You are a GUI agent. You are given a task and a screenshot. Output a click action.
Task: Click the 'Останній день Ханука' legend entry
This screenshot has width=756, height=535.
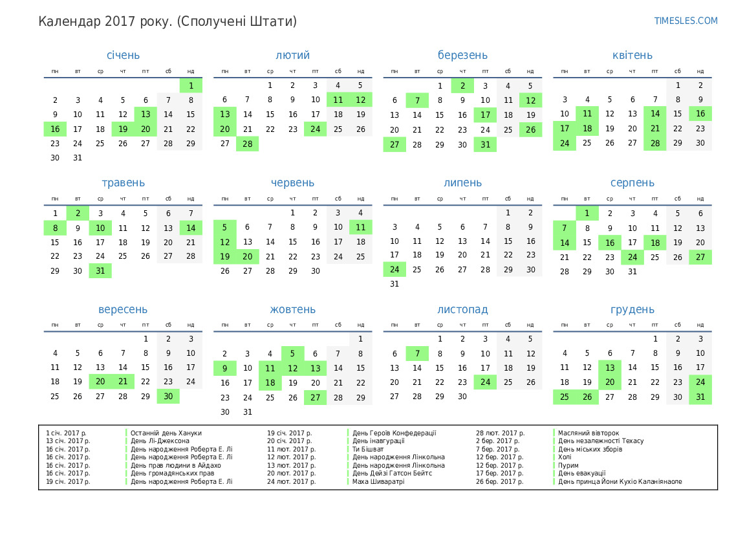[x=166, y=433]
